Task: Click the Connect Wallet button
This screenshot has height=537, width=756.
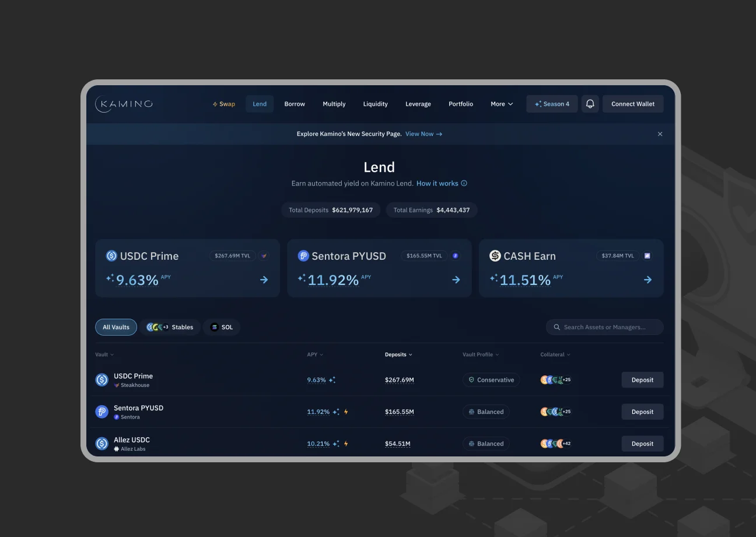Action: click(633, 104)
